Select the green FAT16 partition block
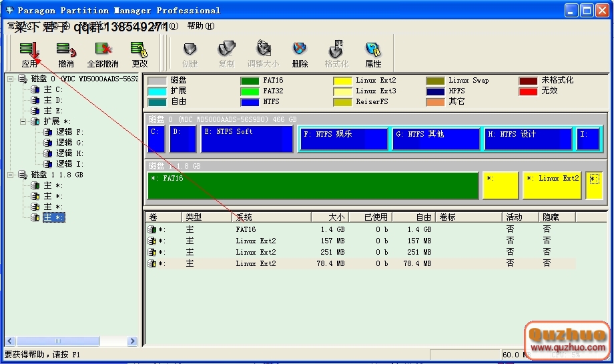Image resolution: width=614 pixels, height=364 pixels. click(312, 185)
